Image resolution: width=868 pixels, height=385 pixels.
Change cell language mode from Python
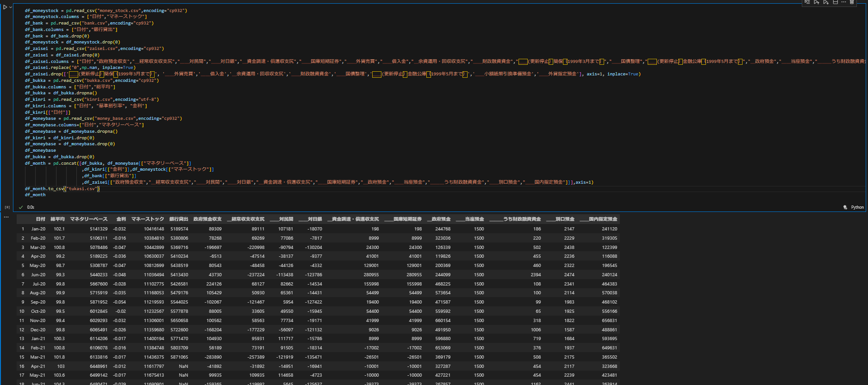pyautogui.click(x=857, y=207)
